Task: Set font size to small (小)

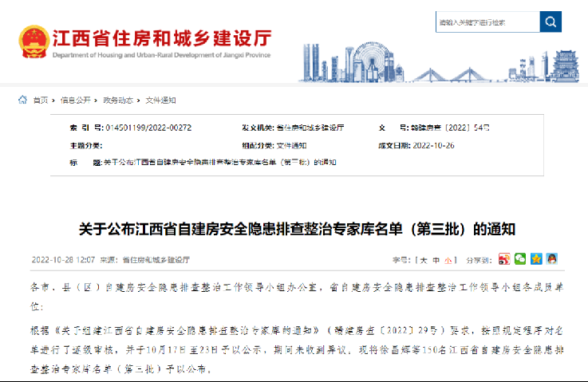Action: click(448, 260)
